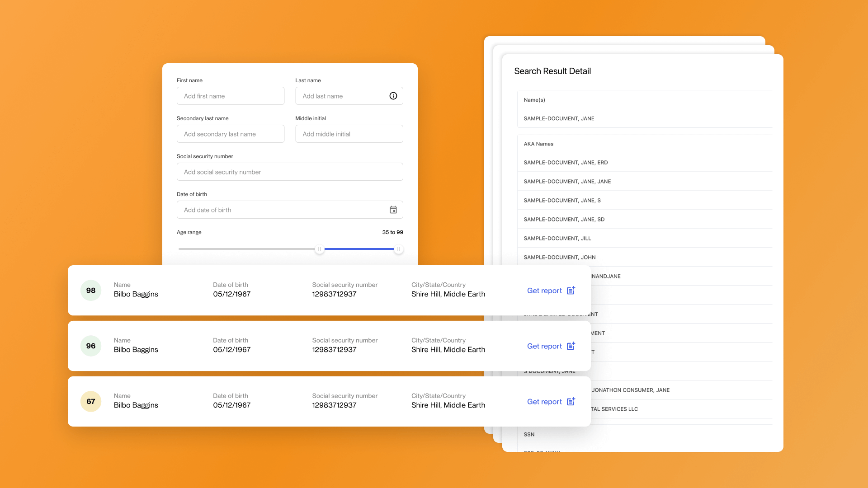This screenshot has width=868, height=488.
Task: Expand the AKA Names section details
Action: pyautogui.click(x=538, y=143)
